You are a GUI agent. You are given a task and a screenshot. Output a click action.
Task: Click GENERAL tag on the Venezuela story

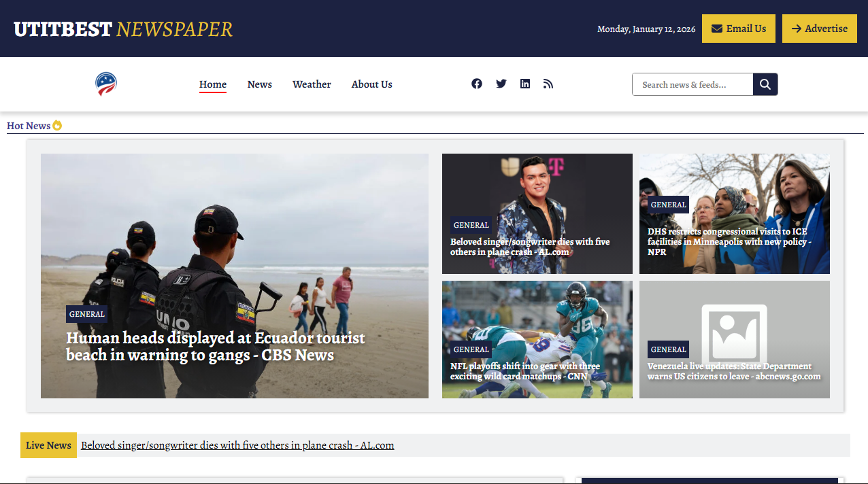click(x=669, y=349)
